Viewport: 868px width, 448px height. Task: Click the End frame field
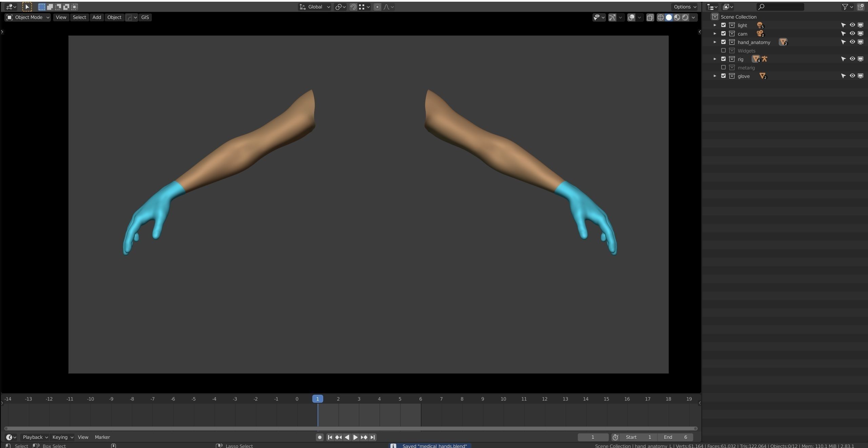click(x=675, y=437)
